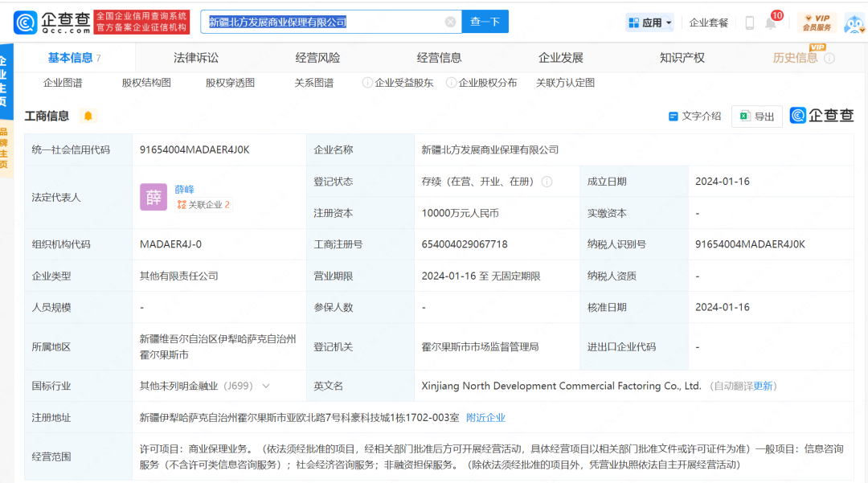
Task: Click the info icon next to 登记状态
Action: (547, 182)
